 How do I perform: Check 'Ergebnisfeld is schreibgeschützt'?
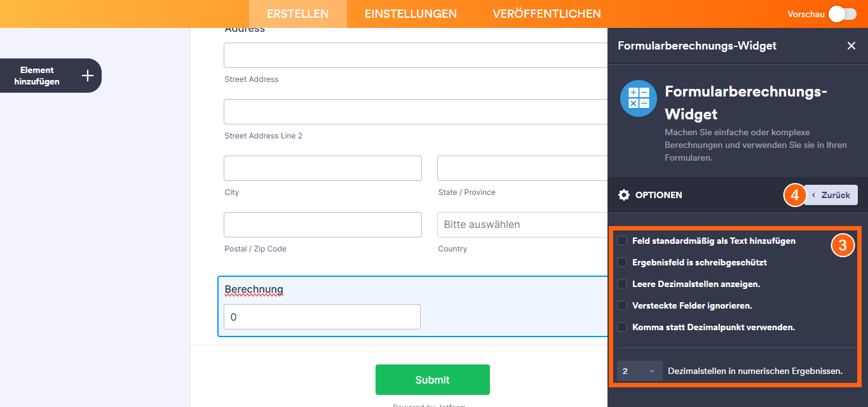pos(621,262)
